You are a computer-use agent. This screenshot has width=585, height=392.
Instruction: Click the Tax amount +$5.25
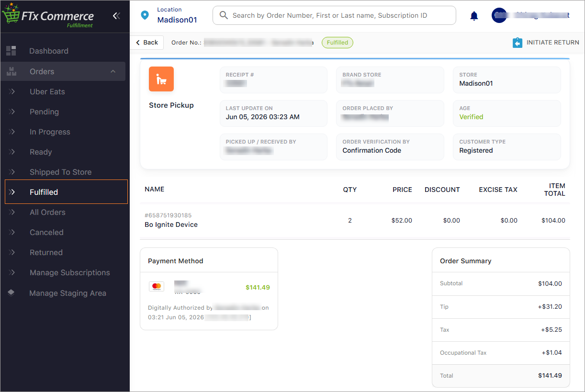point(551,330)
